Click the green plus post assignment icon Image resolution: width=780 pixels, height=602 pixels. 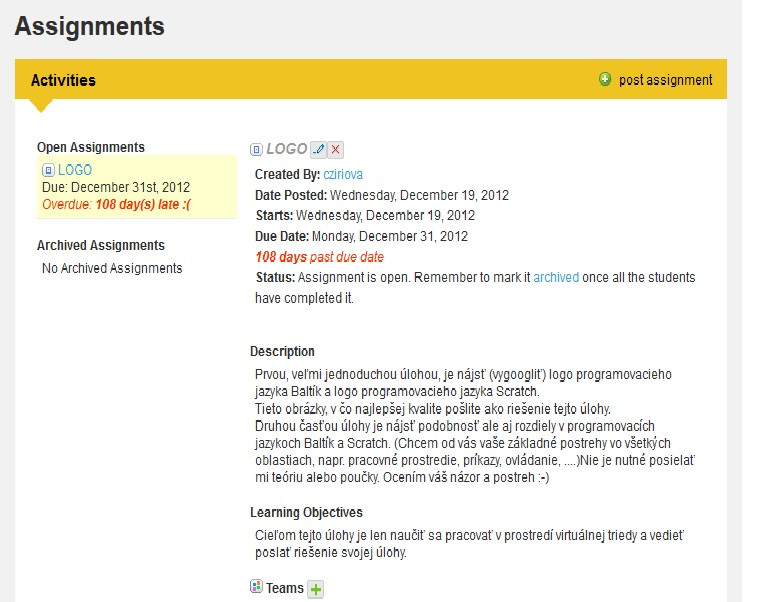point(605,80)
